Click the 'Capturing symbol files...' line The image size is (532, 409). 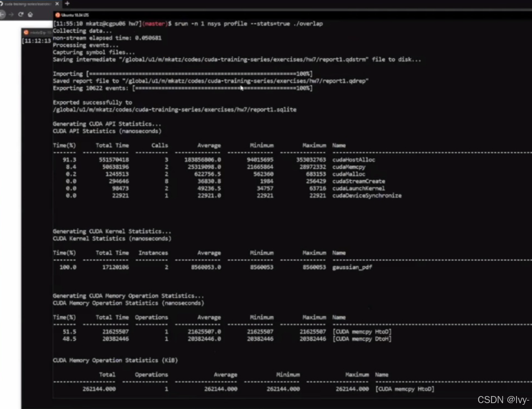[94, 52]
